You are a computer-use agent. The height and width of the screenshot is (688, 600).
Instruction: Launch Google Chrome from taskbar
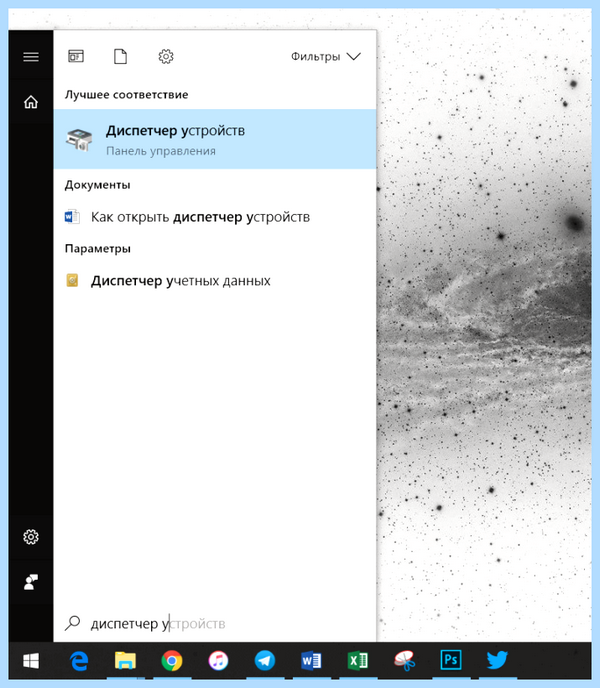tap(172, 661)
